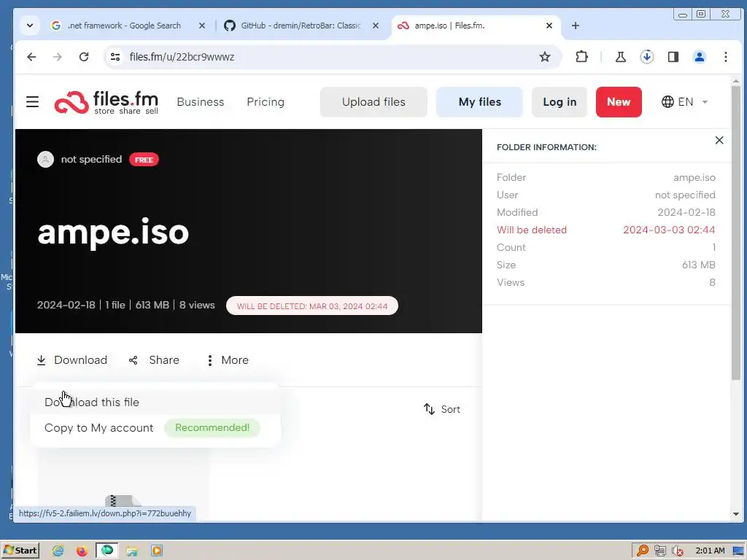Open the media player taskbar icon
The image size is (747, 560).
(157, 551)
